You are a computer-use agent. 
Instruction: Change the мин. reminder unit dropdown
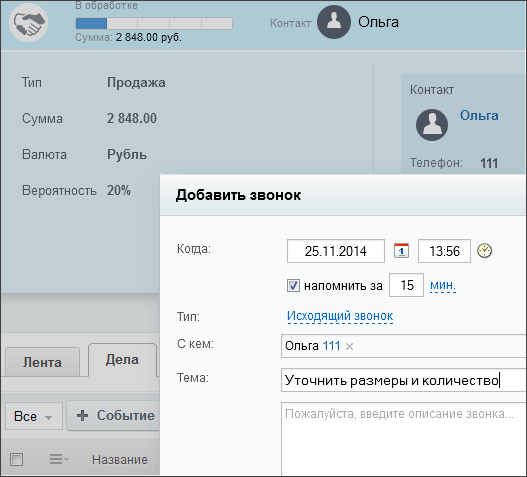click(x=443, y=285)
